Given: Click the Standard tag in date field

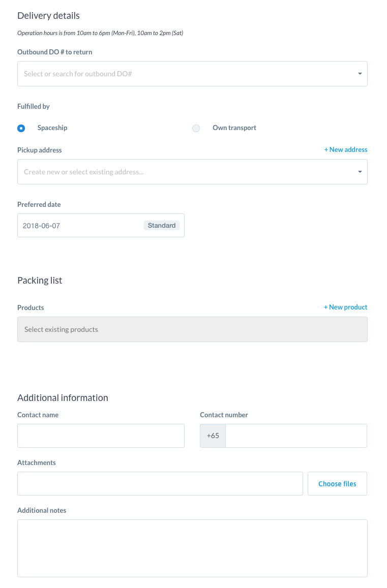Looking at the screenshot, I should coord(162,226).
